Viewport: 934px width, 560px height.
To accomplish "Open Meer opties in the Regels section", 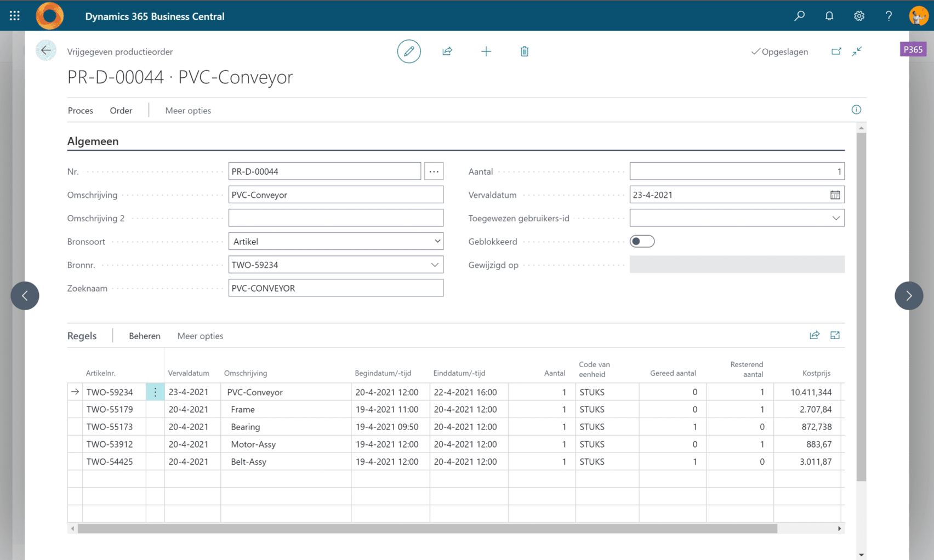I will pyautogui.click(x=200, y=336).
